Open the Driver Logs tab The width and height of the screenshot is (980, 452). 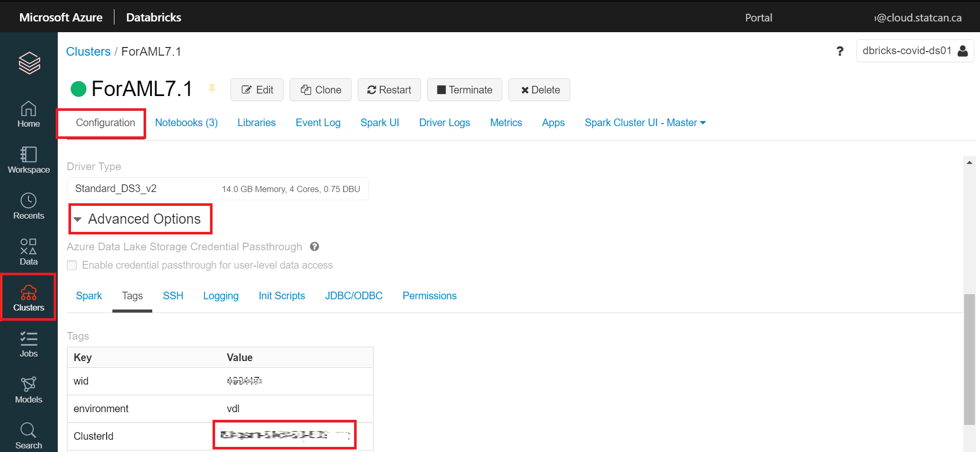[445, 123]
